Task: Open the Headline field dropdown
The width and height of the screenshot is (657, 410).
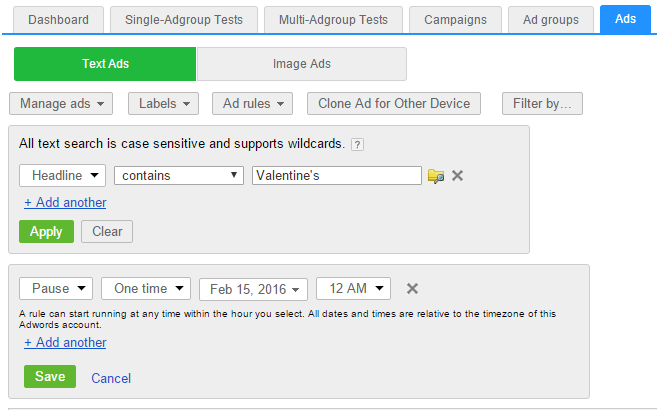Action: point(63,175)
